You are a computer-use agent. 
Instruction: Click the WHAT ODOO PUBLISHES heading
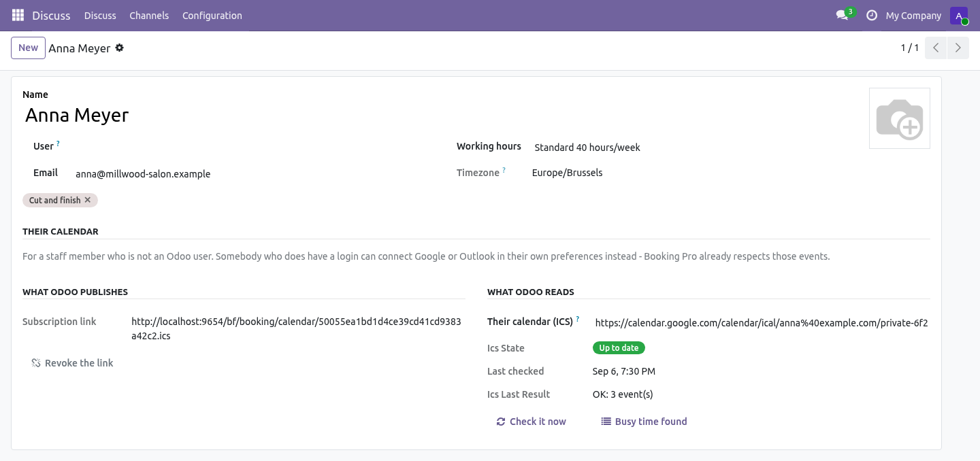(75, 292)
